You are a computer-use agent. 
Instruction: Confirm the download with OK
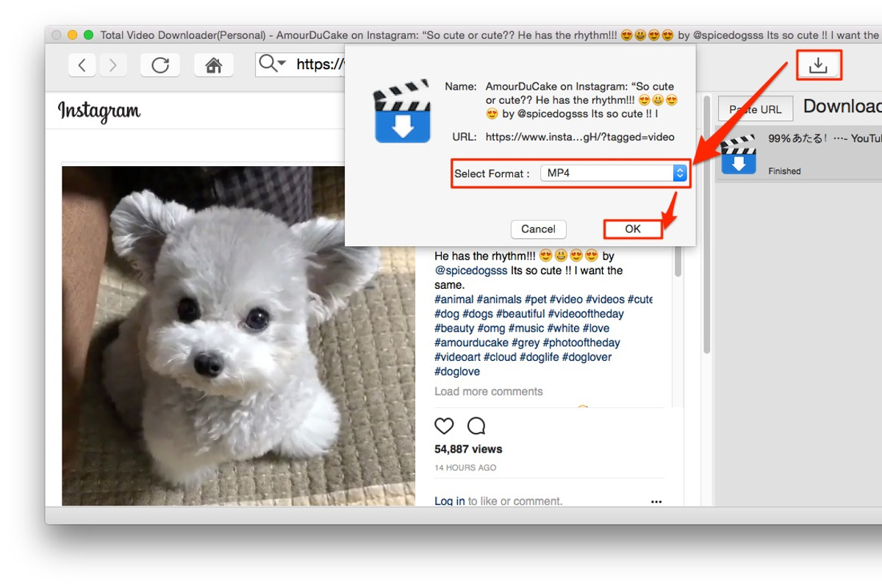(633, 229)
